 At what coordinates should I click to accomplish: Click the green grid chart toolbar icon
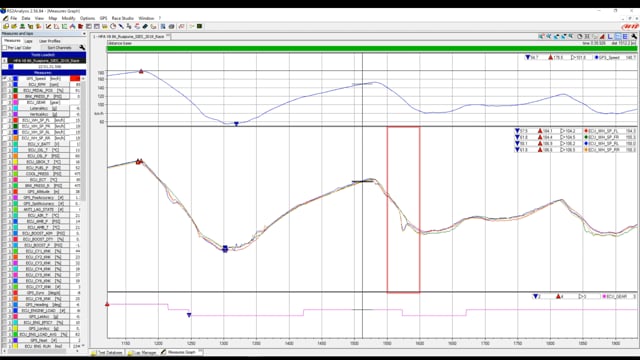point(64,26)
